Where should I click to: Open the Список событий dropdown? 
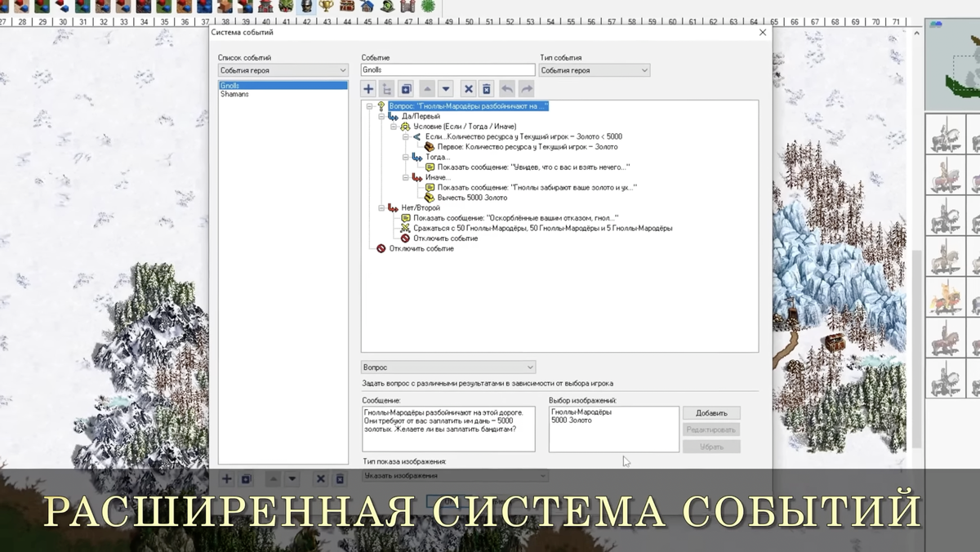[x=283, y=70]
